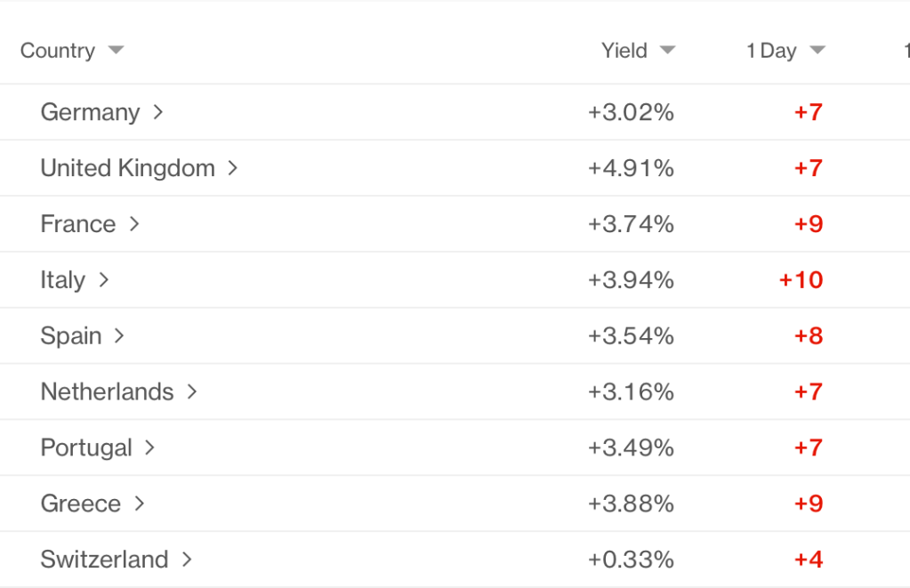Expand Netherlands row chevron
The height and width of the screenshot is (588, 910).
tap(192, 392)
